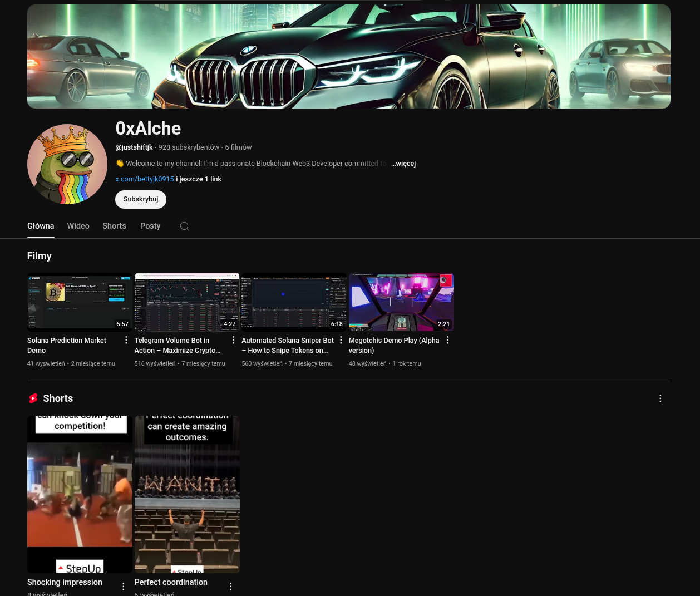Expand the 'i jeszcze 1 link' links list
The height and width of the screenshot is (596, 700).
(199, 179)
